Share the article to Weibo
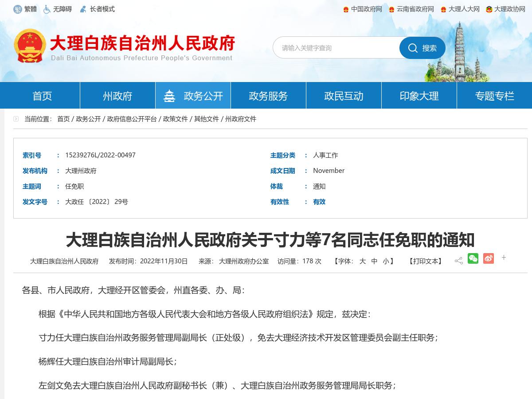This screenshot has height=399, width=532. point(488,258)
